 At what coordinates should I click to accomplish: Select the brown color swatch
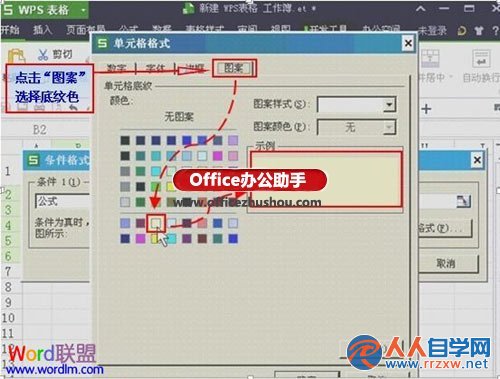[202, 238]
